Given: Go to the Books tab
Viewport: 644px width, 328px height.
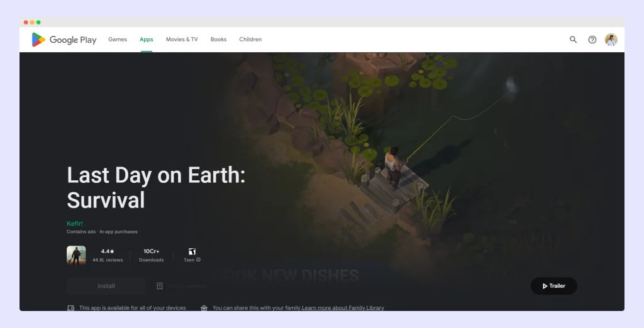Looking at the screenshot, I should coord(218,40).
